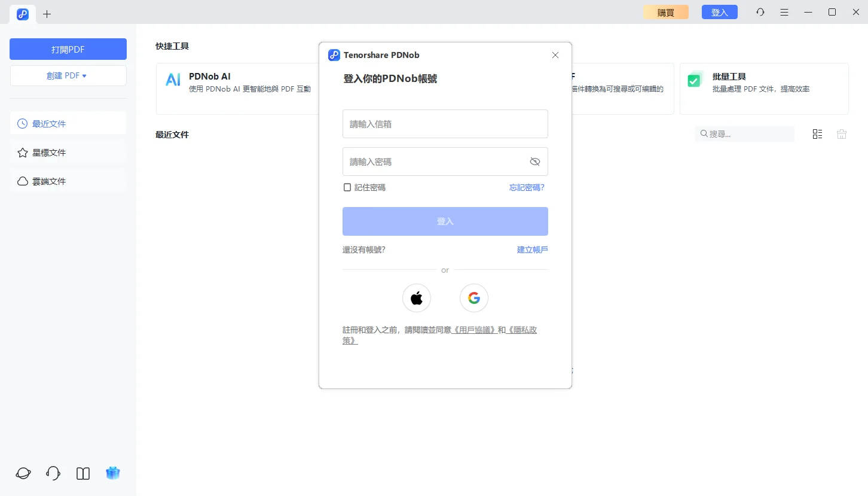
Task: Switch file list view with list icon
Action: tap(818, 134)
